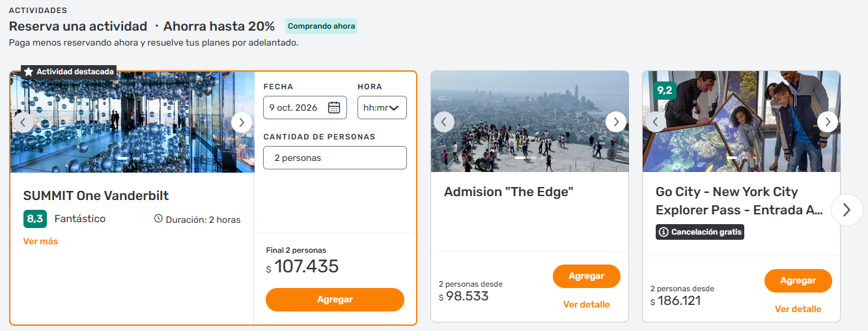Click the clock icon next to Duración

(x=158, y=219)
